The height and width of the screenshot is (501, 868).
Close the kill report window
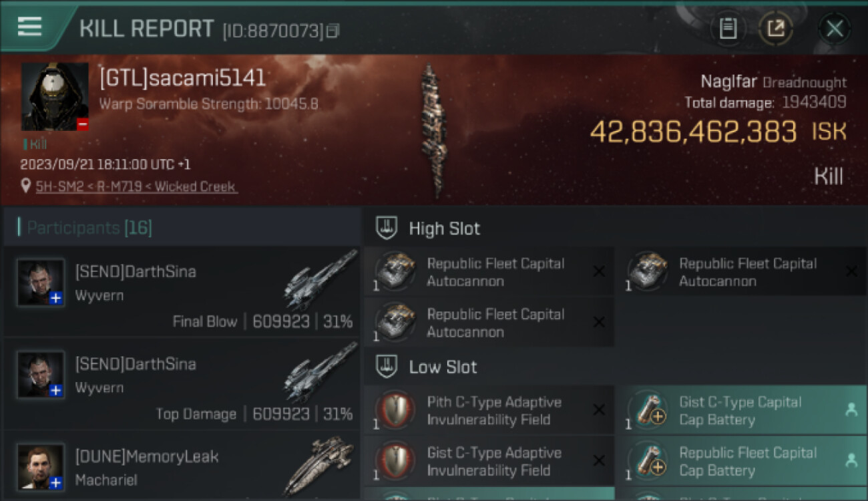tap(835, 28)
